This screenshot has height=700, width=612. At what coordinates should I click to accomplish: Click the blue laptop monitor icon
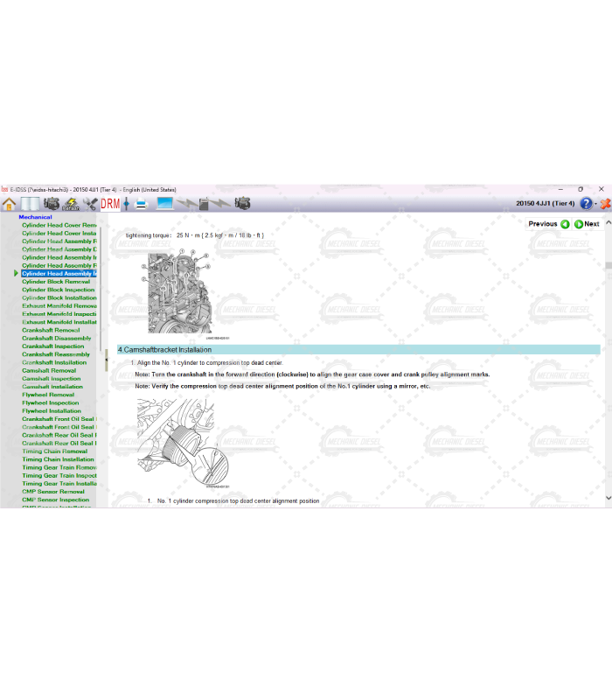coord(164,204)
